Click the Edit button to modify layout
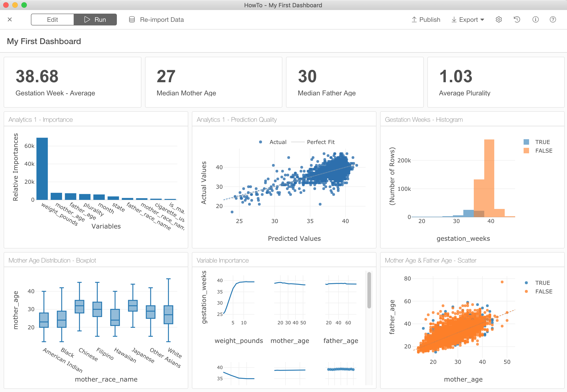 click(53, 19)
